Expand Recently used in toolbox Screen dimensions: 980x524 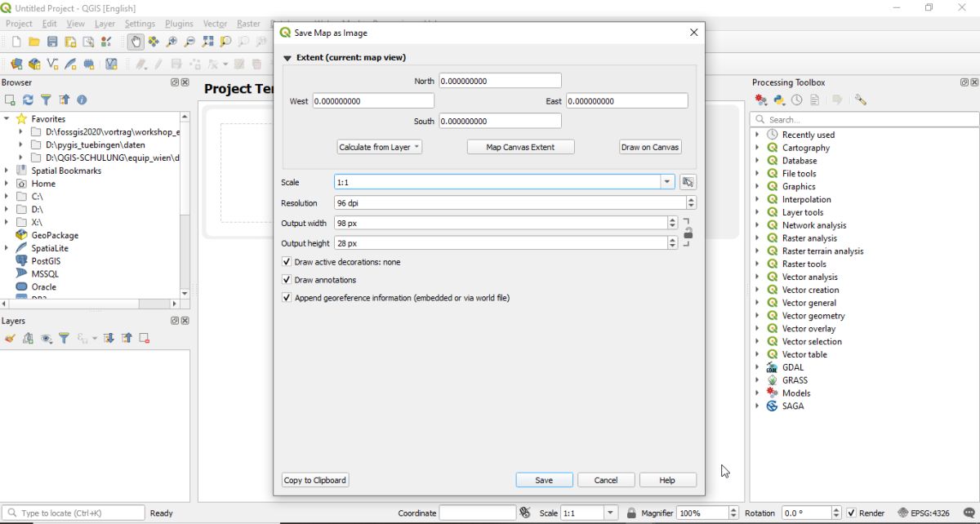pyautogui.click(x=757, y=135)
